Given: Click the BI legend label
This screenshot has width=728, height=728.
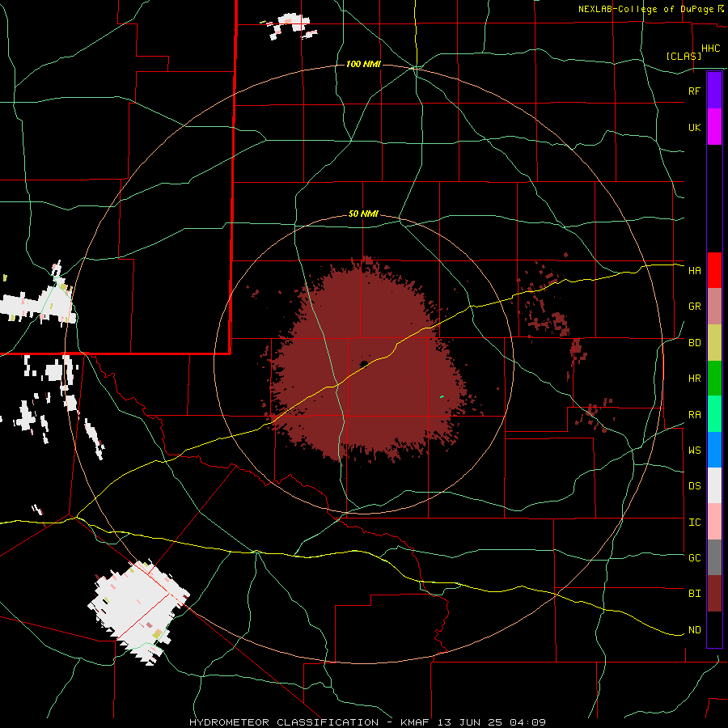Looking at the screenshot, I should (x=694, y=594).
